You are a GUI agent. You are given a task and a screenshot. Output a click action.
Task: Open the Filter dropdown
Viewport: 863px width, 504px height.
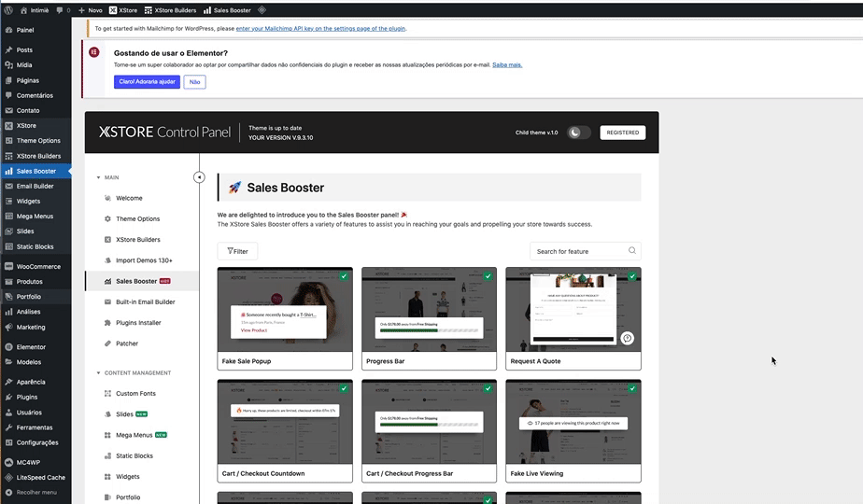coord(237,251)
